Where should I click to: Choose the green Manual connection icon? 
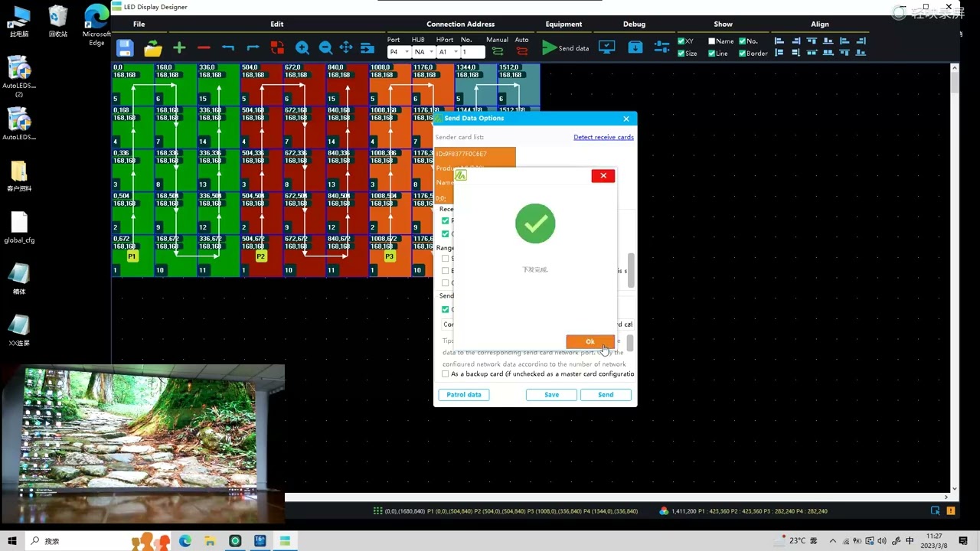pyautogui.click(x=498, y=51)
